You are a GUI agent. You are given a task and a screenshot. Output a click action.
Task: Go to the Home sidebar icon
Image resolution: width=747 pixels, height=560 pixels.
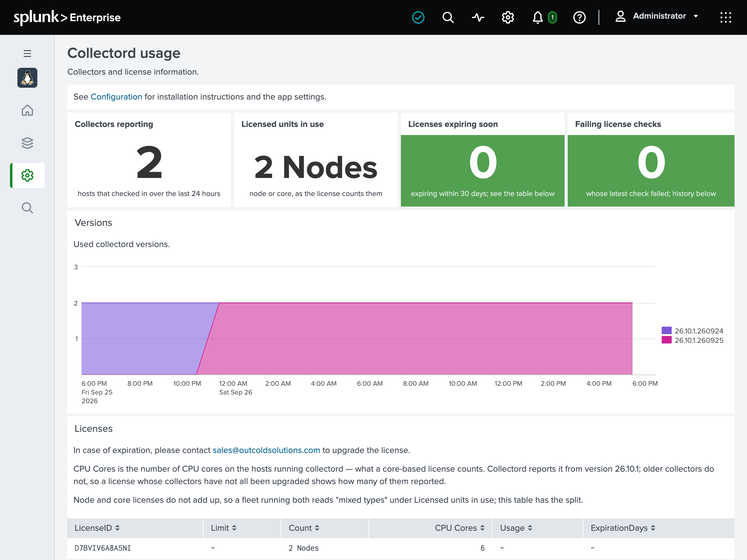click(27, 110)
